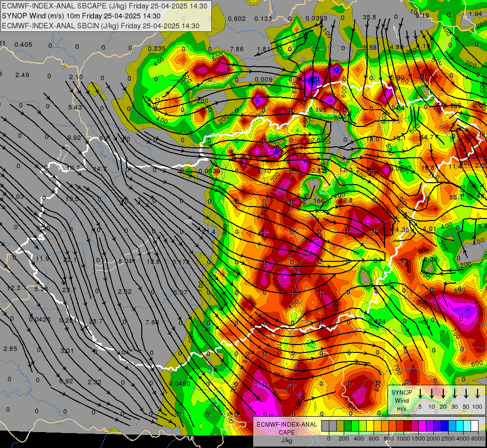The image size is (487, 448).
Task: Click the SBCIN title line at top
Action: point(100,26)
